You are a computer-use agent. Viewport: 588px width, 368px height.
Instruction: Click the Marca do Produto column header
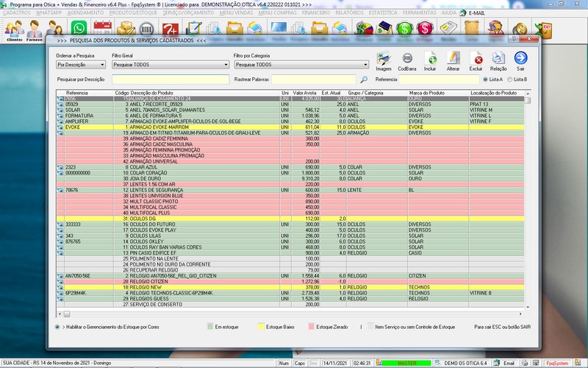tap(426, 93)
